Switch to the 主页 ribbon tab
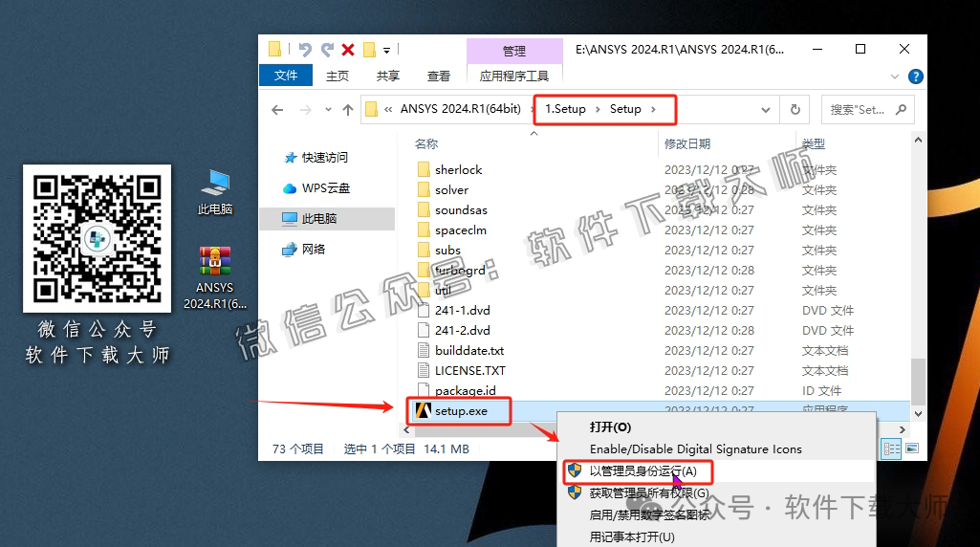This screenshot has width=980, height=547. pyautogui.click(x=338, y=76)
